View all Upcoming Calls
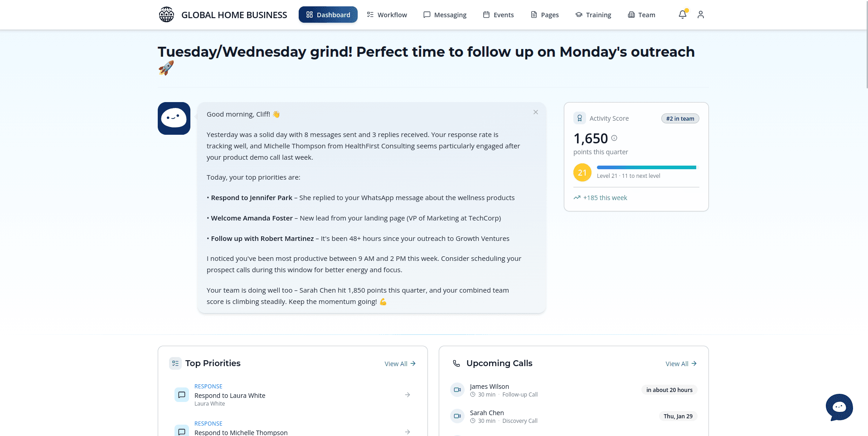 coord(681,364)
